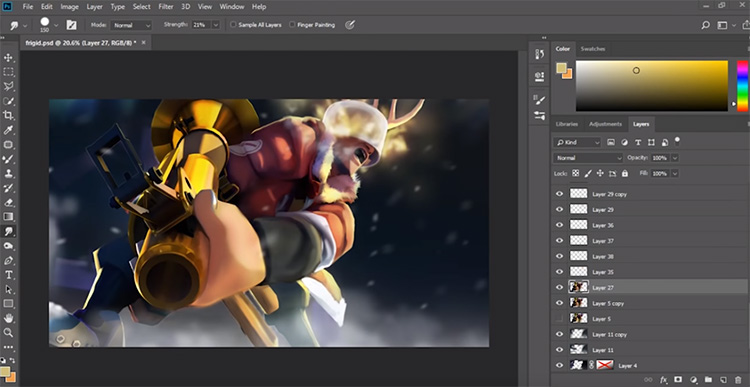The image size is (750, 387).
Task: Select the Path Selection tool
Action: tap(8, 289)
